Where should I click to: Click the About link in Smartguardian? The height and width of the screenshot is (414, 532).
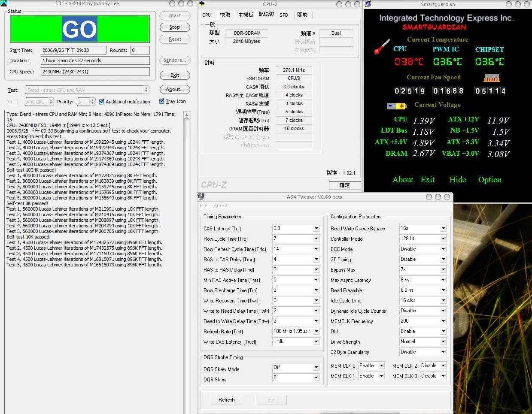point(403,180)
